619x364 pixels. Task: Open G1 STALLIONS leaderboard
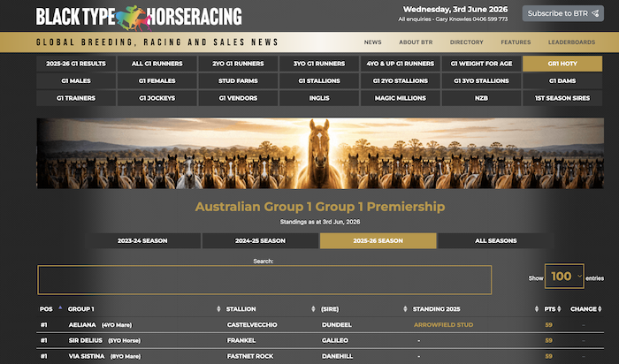point(319,81)
